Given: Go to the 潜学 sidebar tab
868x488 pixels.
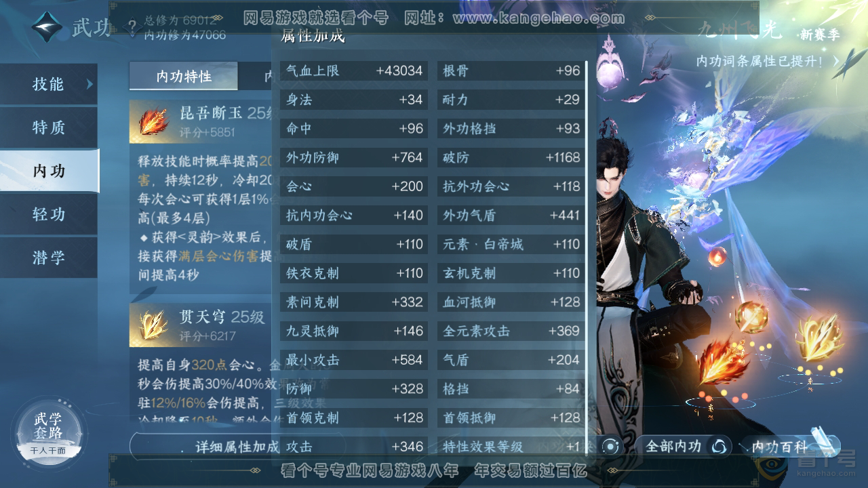Looking at the screenshot, I should pyautogui.click(x=49, y=258).
